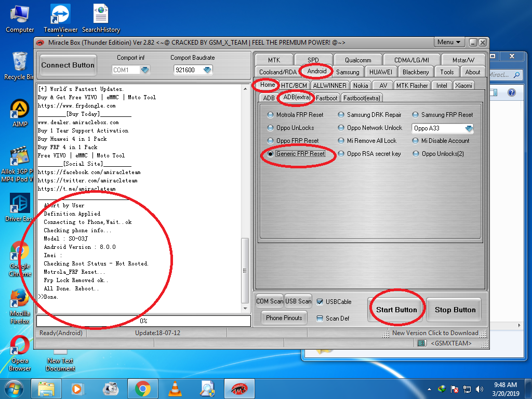The width and height of the screenshot is (532, 399).
Task: Select Mi Remove All Lock option
Action: coord(367,140)
